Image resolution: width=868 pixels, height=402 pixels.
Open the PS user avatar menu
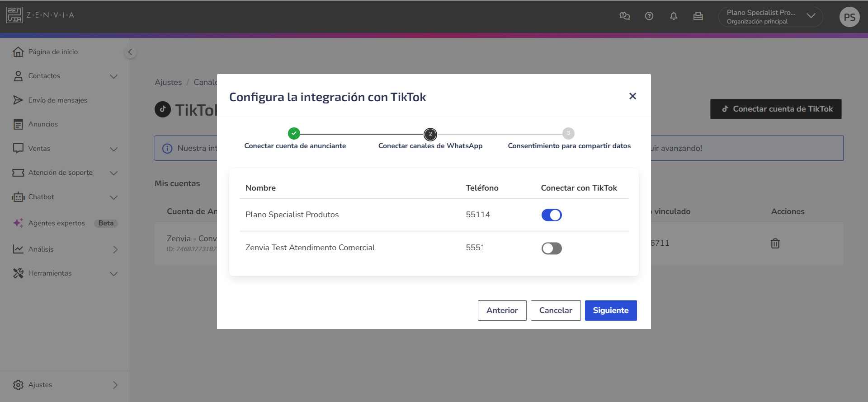[x=849, y=17]
